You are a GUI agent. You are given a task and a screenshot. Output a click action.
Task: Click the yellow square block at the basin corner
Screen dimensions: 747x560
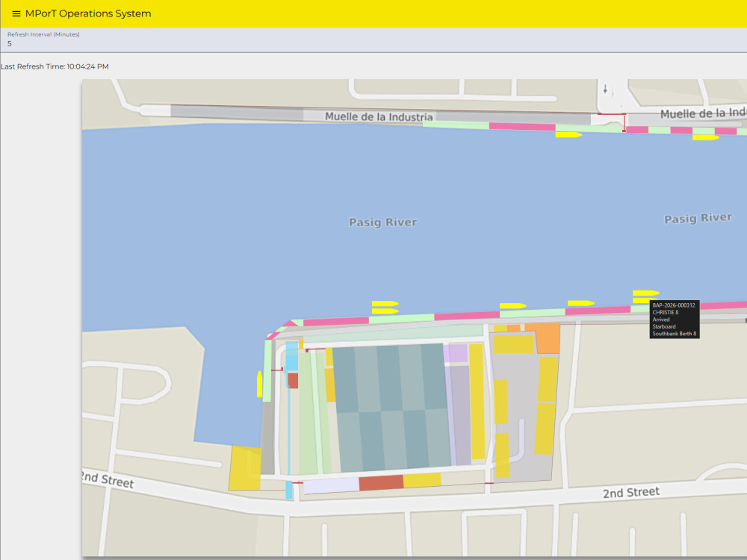tap(245, 468)
